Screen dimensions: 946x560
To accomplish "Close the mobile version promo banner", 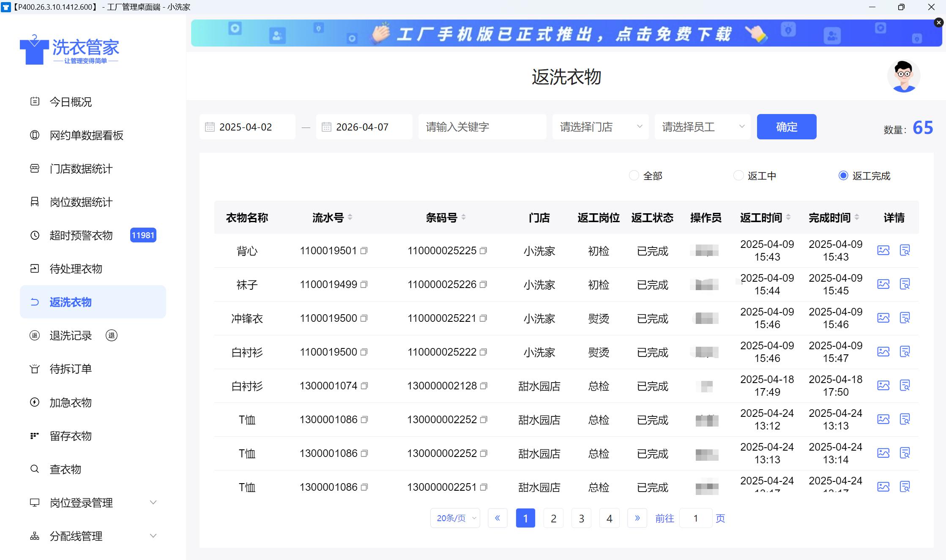I will tap(939, 22).
